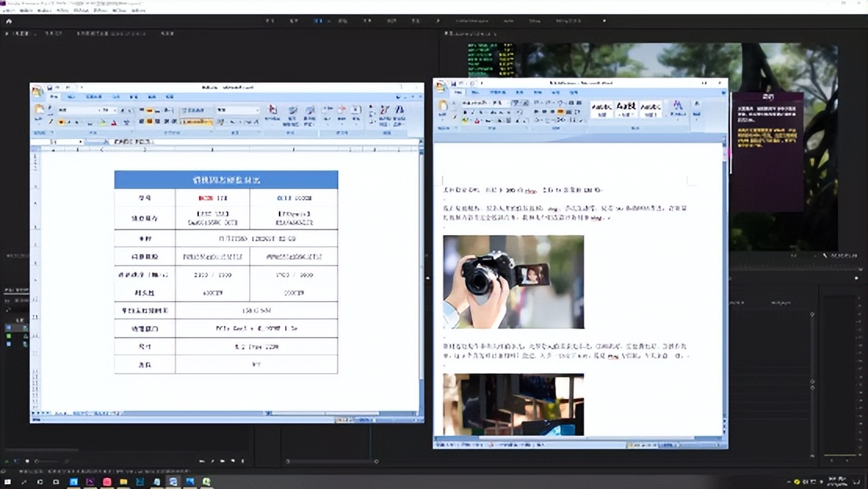This screenshot has height=489, width=868.
Task: Expand the Excel name box dropdown arrow
Action: (x=81, y=142)
